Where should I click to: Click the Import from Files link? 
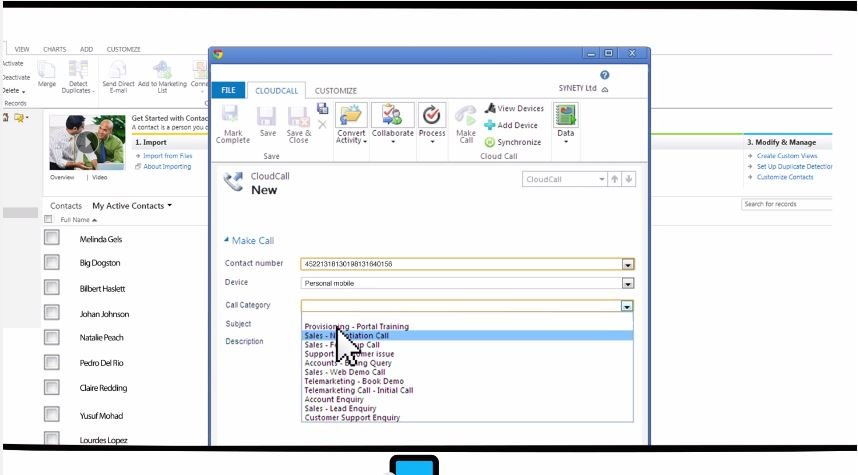[x=167, y=156]
